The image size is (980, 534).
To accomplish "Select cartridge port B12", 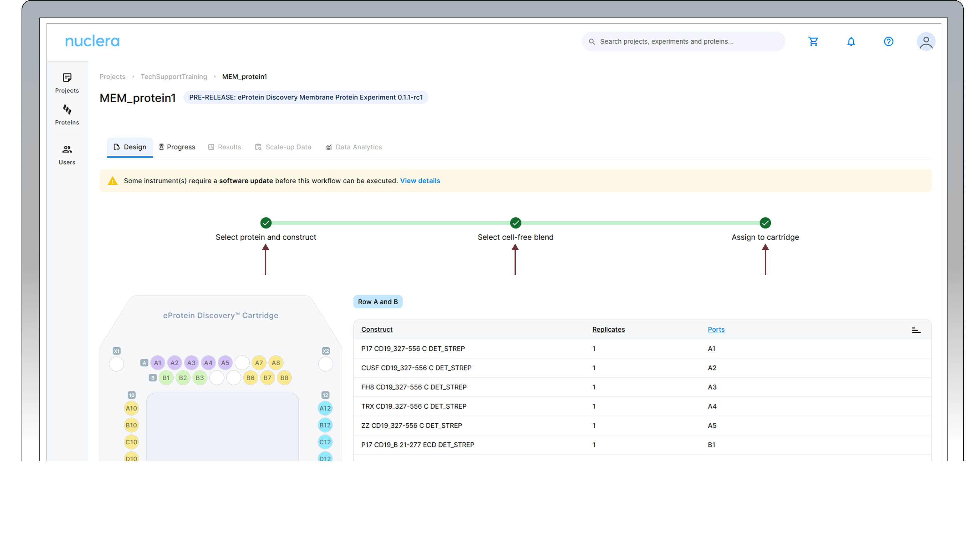I will pos(325,425).
